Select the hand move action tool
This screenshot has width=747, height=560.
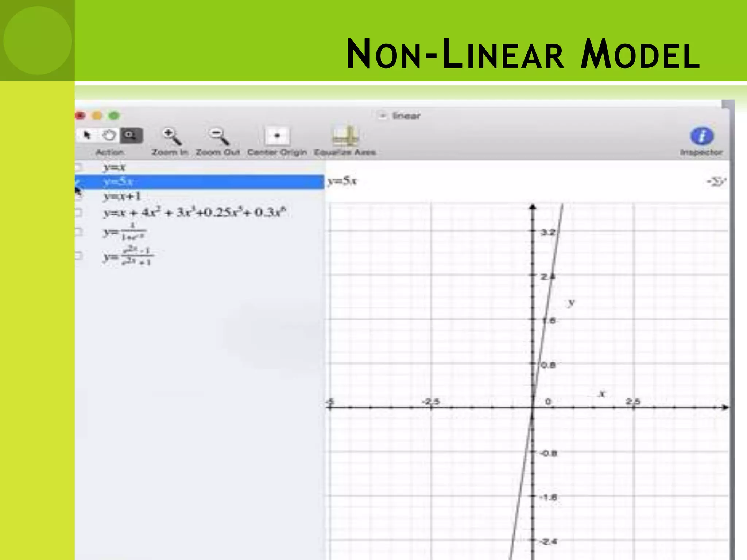pos(109,135)
